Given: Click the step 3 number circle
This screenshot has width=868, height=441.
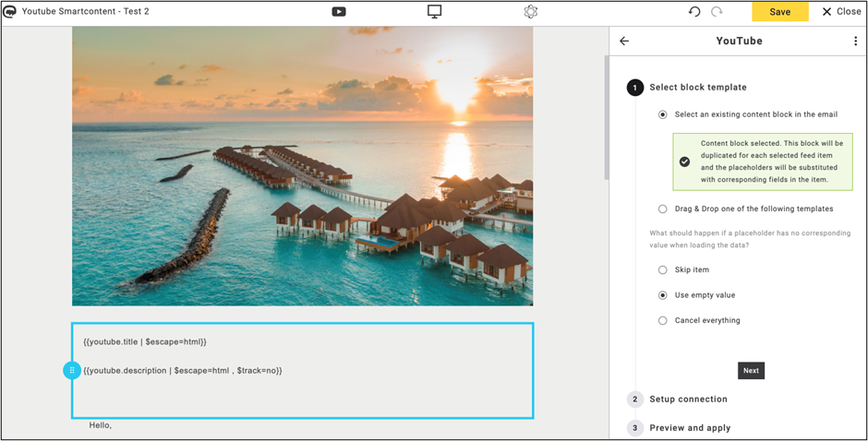Looking at the screenshot, I should click(x=635, y=428).
